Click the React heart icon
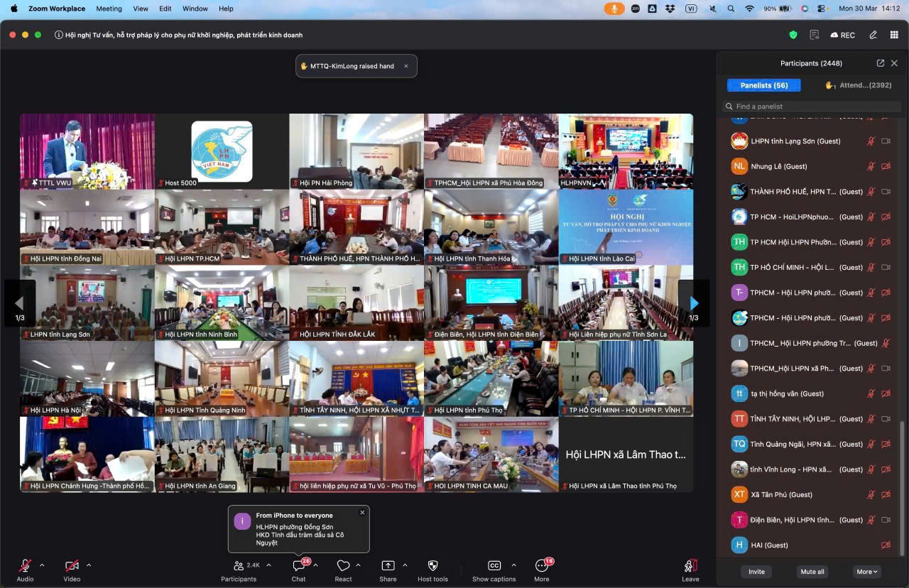The height and width of the screenshot is (588, 909). 343,566
